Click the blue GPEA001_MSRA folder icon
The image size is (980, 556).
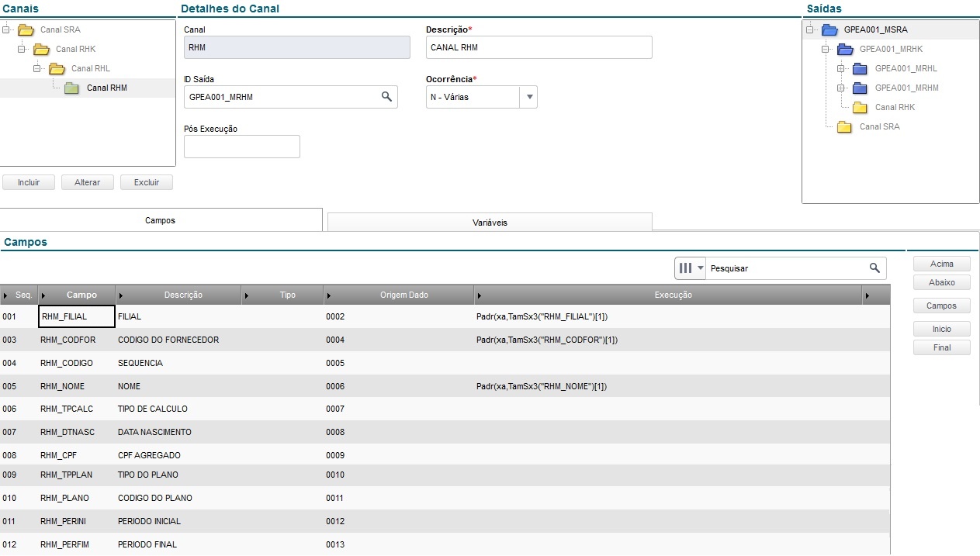coord(829,30)
